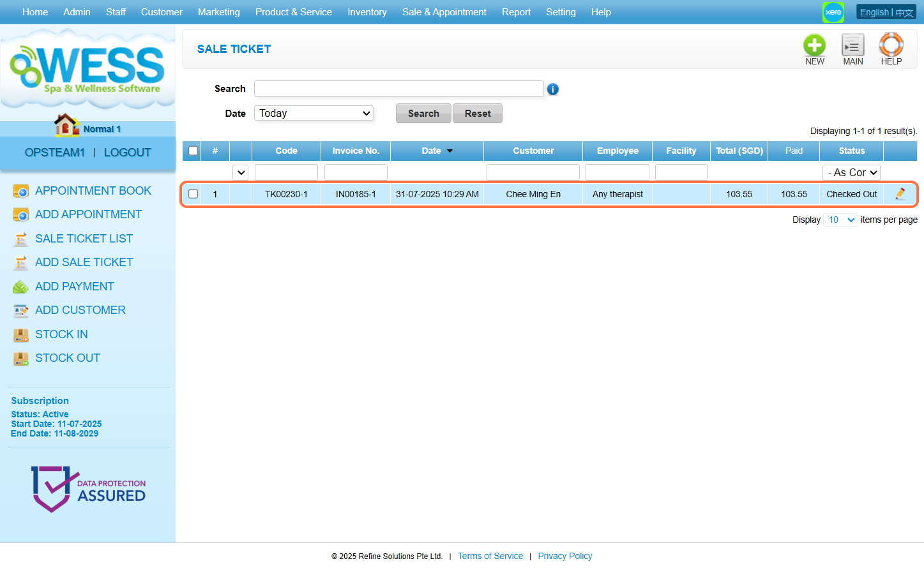Open the Report menu
This screenshot has width=924, height=582.
[x=516, y=12]
